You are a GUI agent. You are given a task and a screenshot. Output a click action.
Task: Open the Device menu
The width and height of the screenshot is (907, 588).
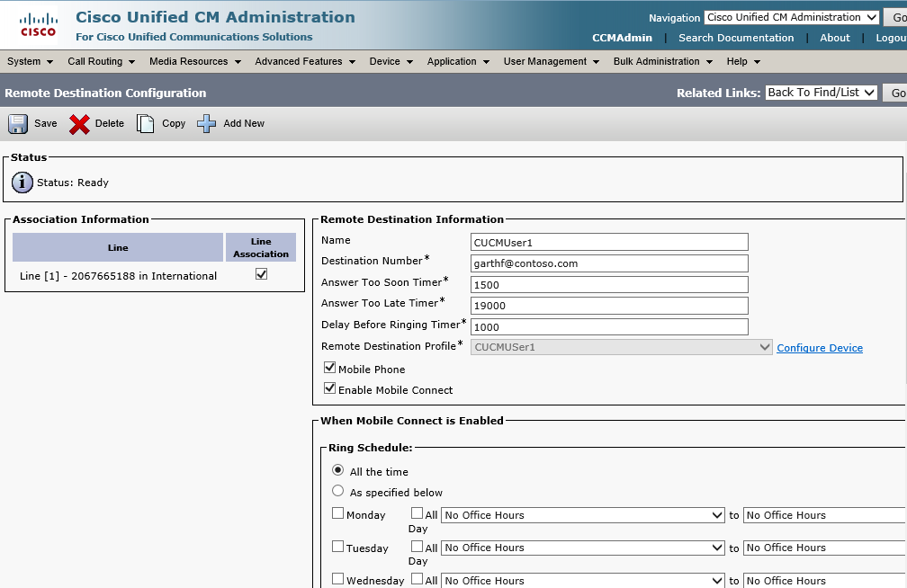(x=391, y=61)
